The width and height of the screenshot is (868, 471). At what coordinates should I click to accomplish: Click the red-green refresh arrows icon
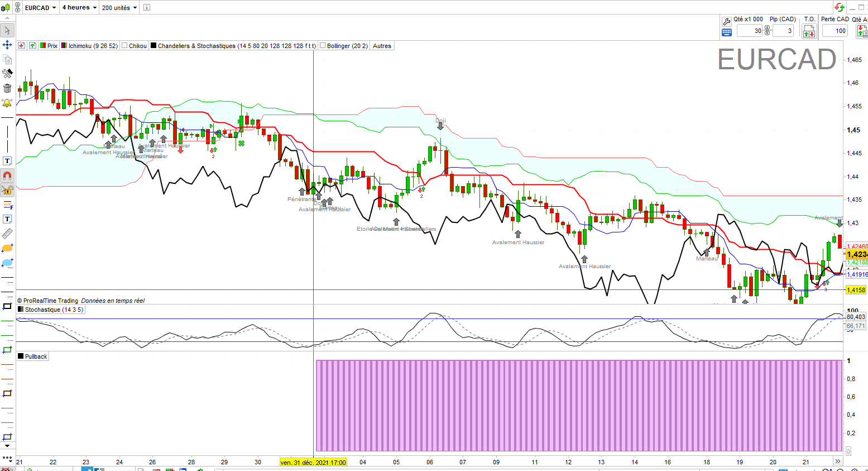[x=839, y=7]
